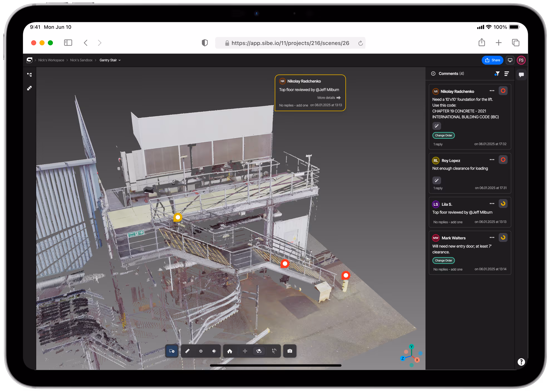Open attachment icon in Nikolay Radchenko's comment
This screenshot has width=551, height=392.
pyautogui.click(x=437, y=126)
